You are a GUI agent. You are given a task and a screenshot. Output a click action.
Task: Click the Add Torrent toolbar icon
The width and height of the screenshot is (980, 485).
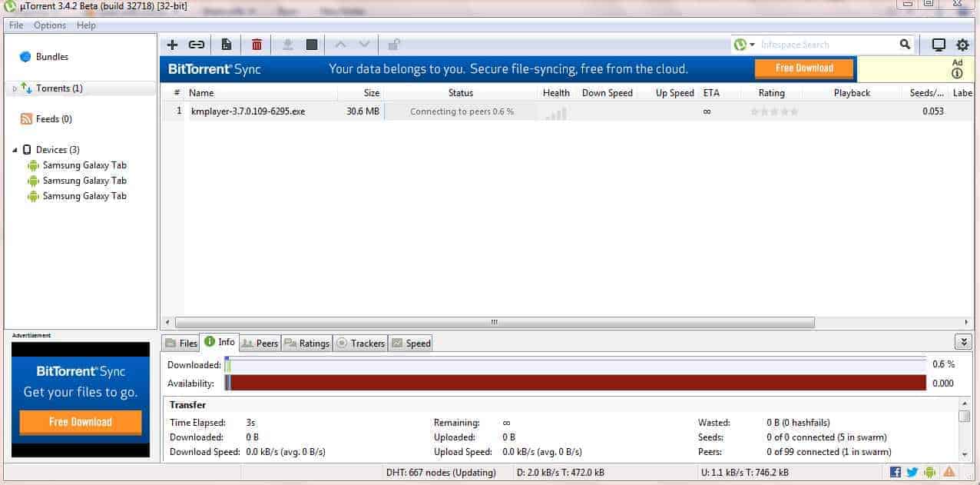click(172, 45)
